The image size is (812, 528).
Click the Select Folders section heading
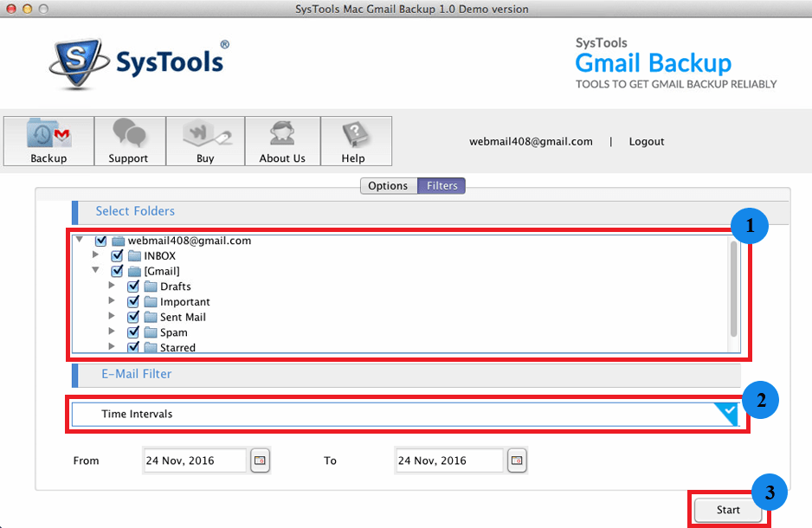[x=135, y=210]
